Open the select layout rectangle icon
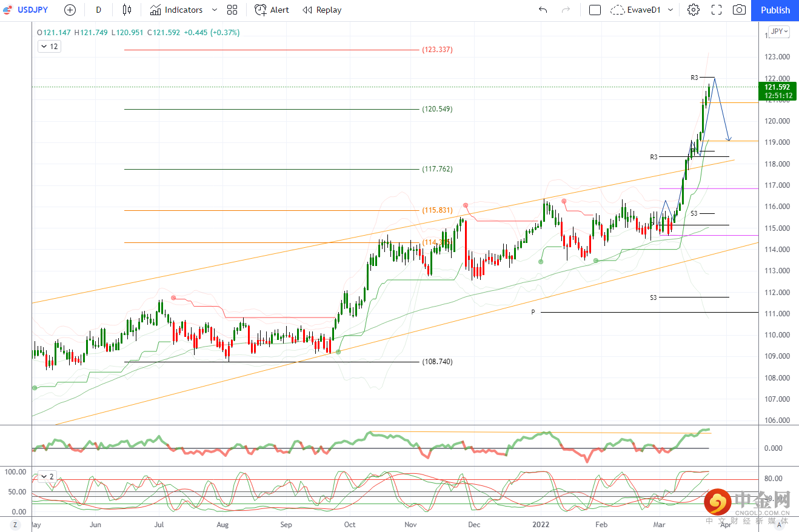This screenshot has width=799, height=532. (595, 10)
